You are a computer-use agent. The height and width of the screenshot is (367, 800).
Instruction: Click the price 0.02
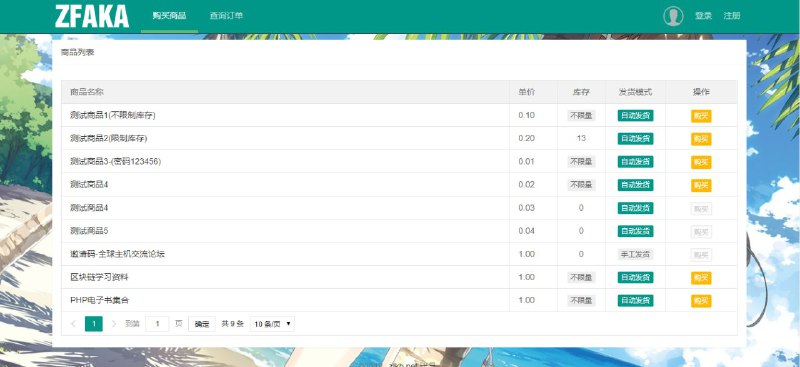(526, 184)
